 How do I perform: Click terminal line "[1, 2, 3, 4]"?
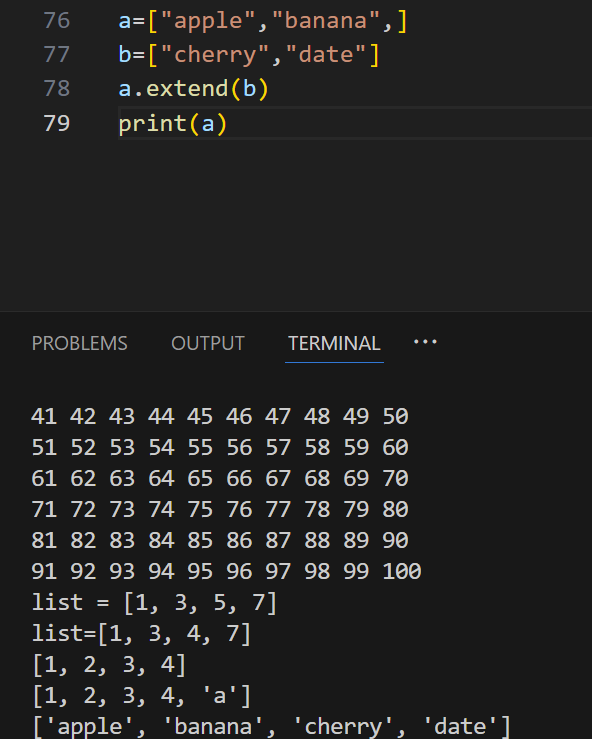click(x=109, y=665)
